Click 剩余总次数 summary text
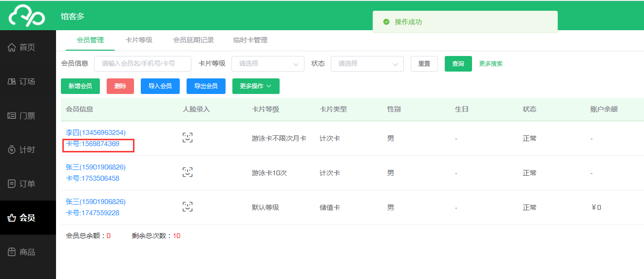 pyautogui.click(x=156, y=236)
